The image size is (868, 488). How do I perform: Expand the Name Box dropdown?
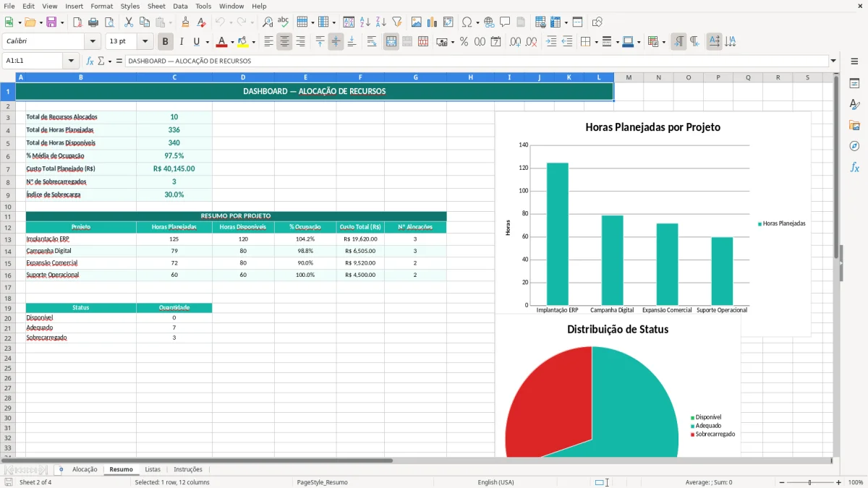[71, 61]
